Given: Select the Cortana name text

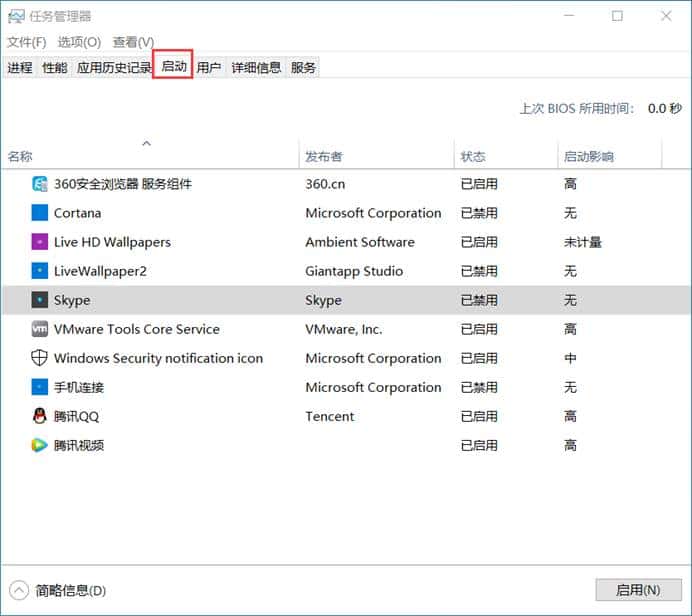Looking at the screenshot, I should [x=77, y=213].
